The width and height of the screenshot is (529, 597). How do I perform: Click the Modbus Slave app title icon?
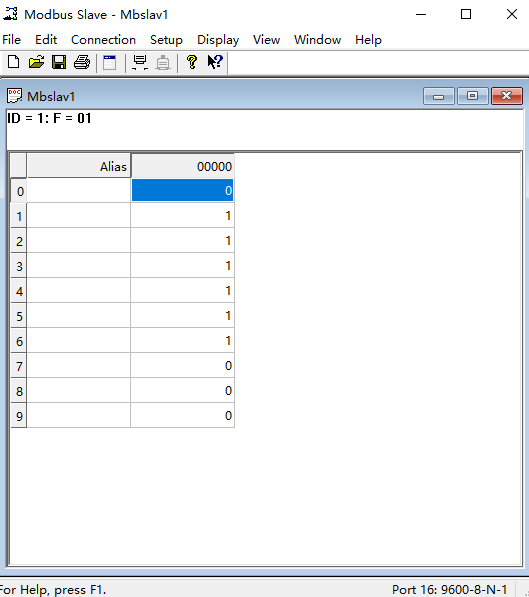click(10, 14)
